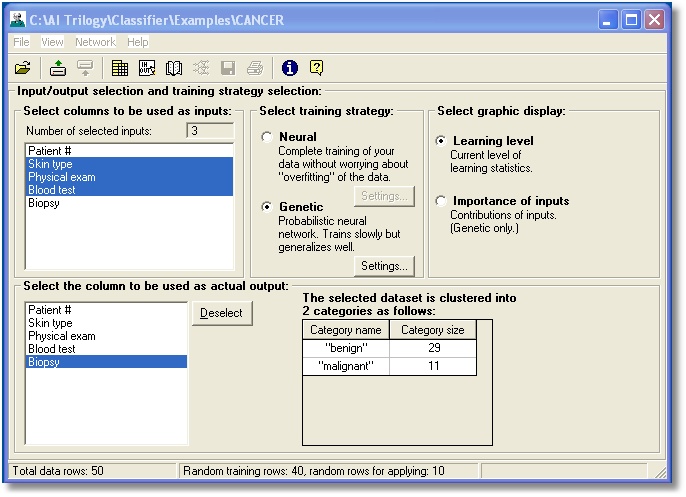Choose Learning level graphic display

441,140
